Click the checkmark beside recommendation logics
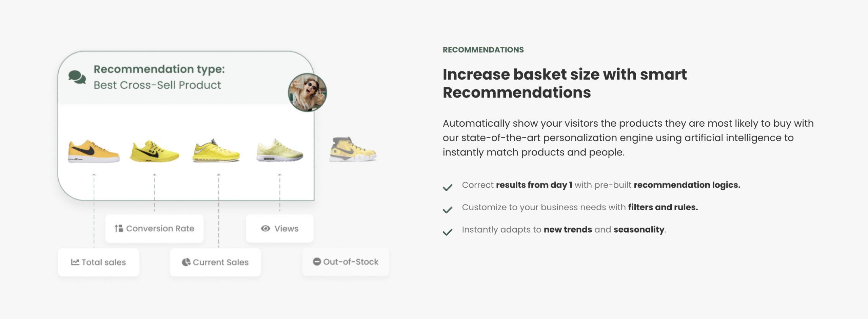This screenshot has width=868, height=319. point(448,187)
